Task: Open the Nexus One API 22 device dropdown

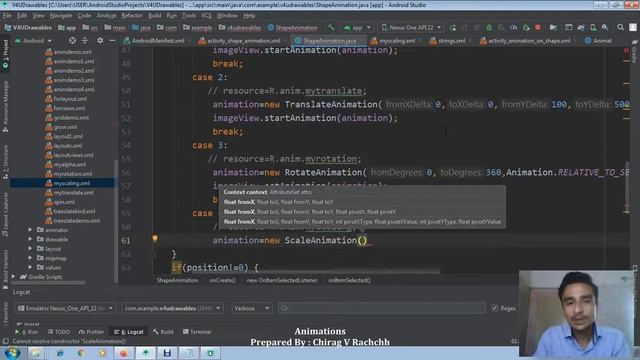Action: (x=411, y=27)
